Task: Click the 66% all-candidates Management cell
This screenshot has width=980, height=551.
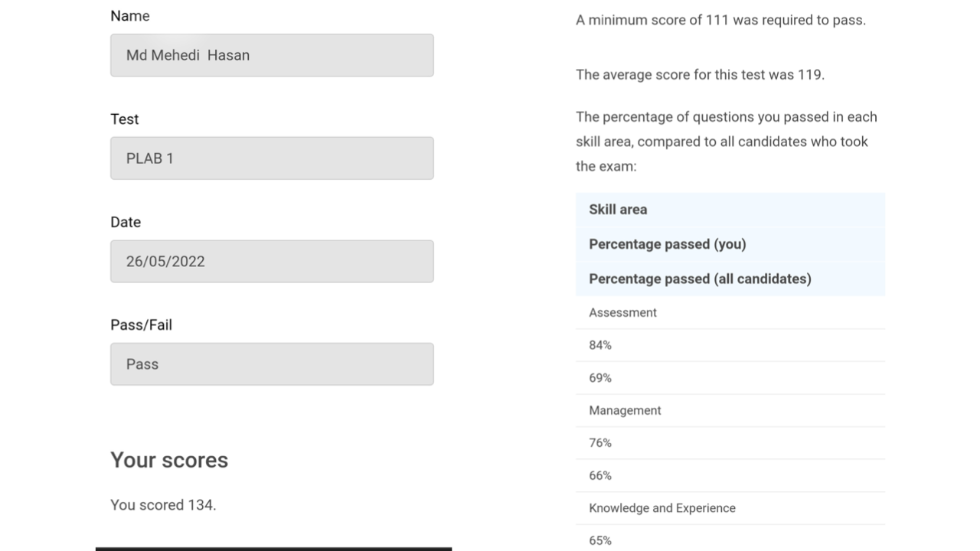Action: (x=600, y=476)
